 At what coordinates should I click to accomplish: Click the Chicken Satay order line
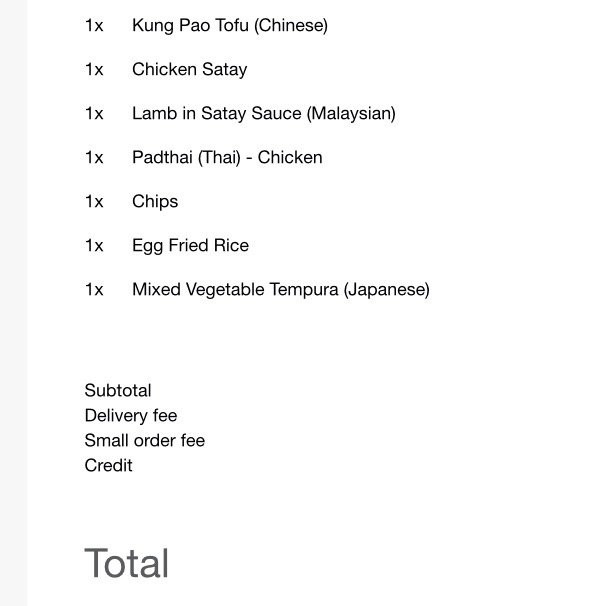tap(190, 70)
